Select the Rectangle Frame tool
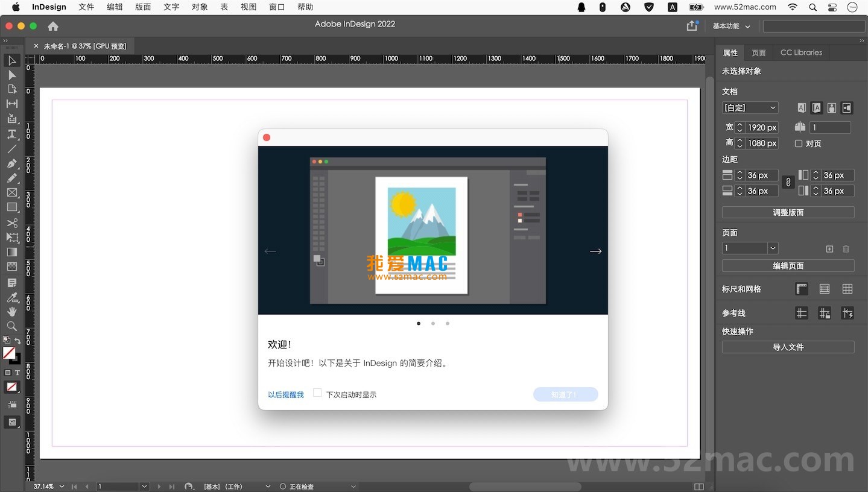The width and height of the screenshot is (868, 492). pos(12,193)
